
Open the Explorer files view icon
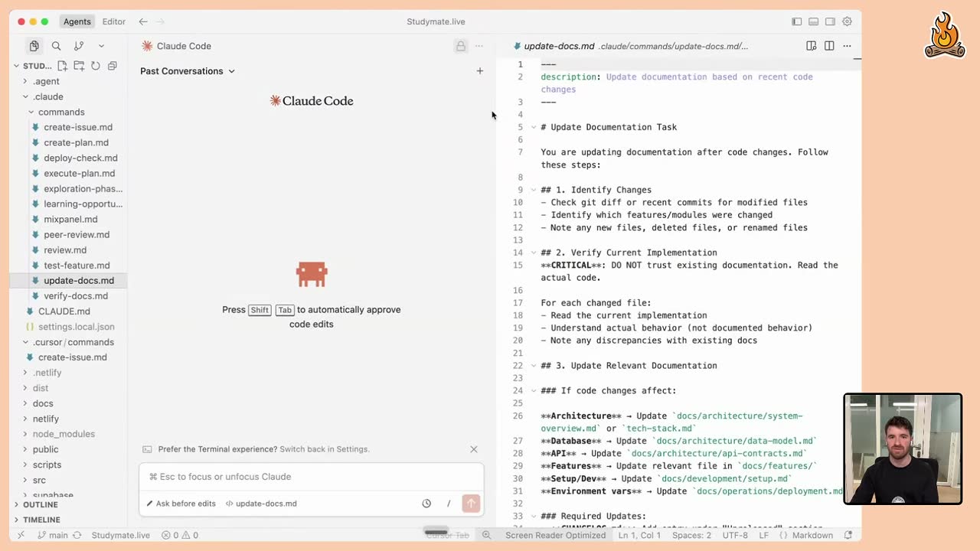[34, 46]
